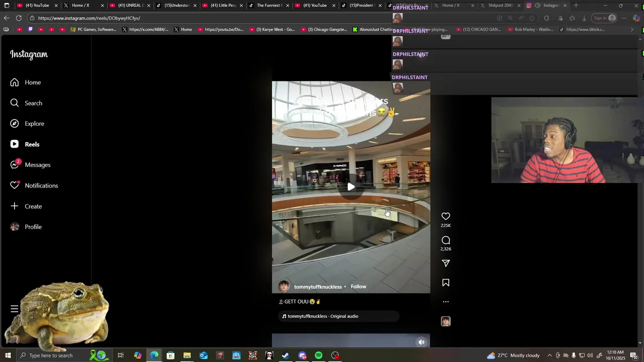The height and width of the screenshot is (362, 644).
Task: Open Notifications in sidebar
Action: pyautogui.click(x=34, y=186)
